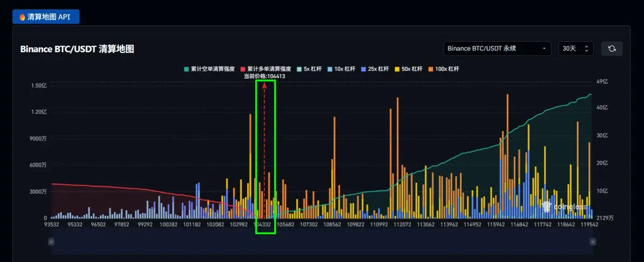The image size is (644, 262).
Task: Click right axis label 20亿
Action: tap(602, 163)
